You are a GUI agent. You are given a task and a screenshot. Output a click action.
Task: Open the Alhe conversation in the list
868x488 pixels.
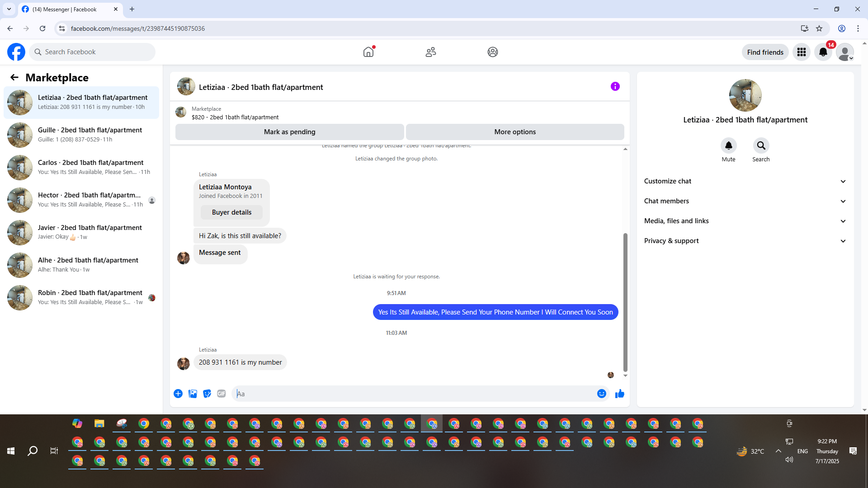81,265
